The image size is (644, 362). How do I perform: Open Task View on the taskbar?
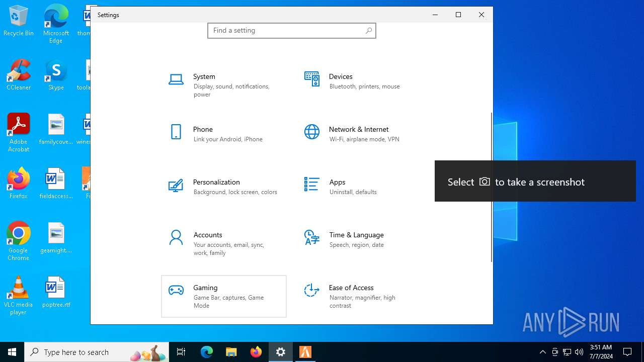[x=181, y=352]
